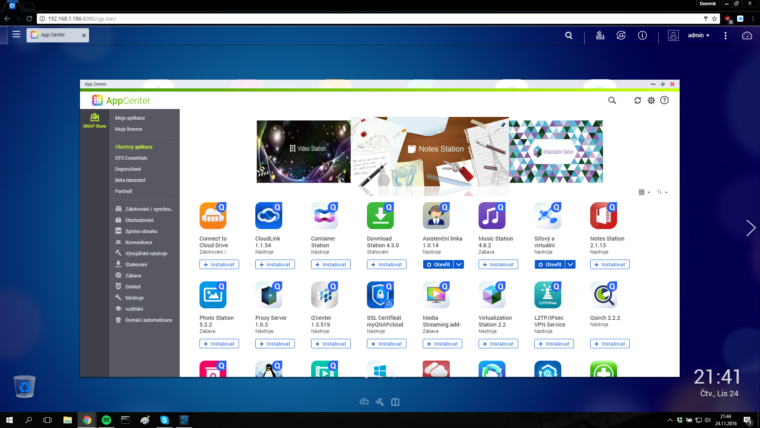Select Beta laboratoř in sidebar
The height and width of the screenshot is (428, 760).
[130, 180]
